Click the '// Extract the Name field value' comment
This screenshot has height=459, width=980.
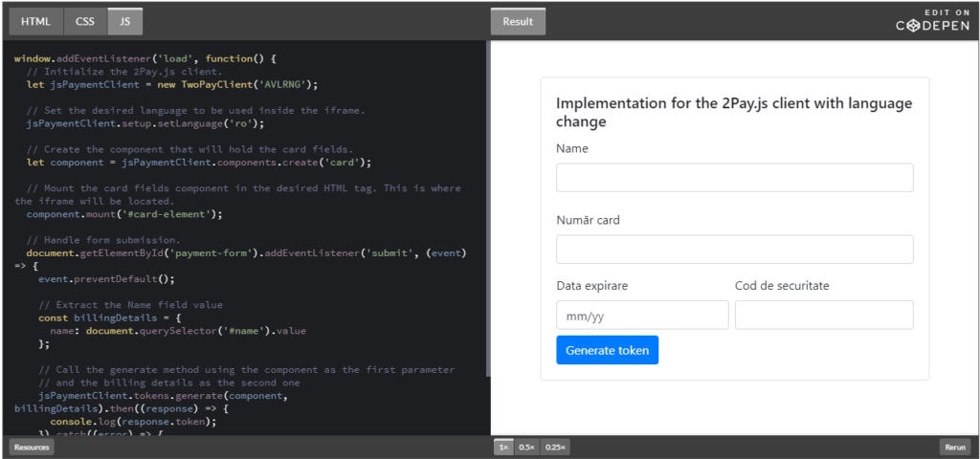(x=130, y=305)
